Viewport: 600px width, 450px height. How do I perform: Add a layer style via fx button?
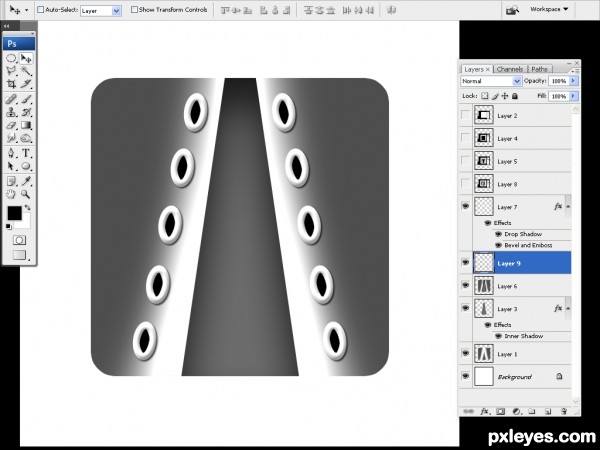point(484,411)
